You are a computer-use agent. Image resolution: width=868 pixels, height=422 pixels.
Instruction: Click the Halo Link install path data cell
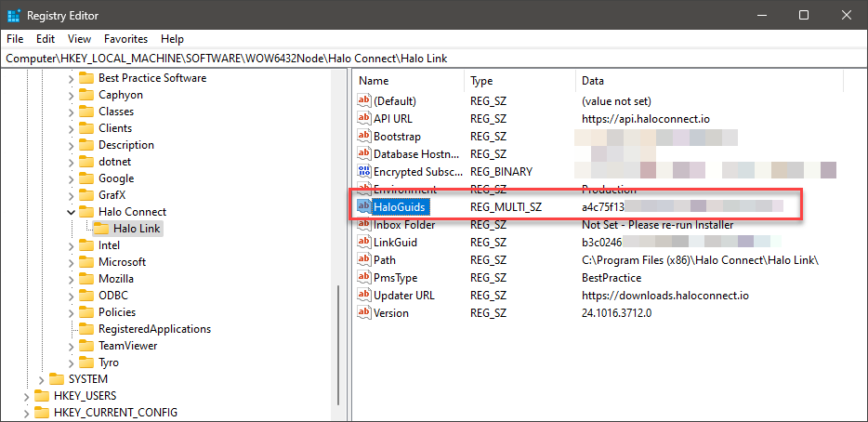pos(700,259)
